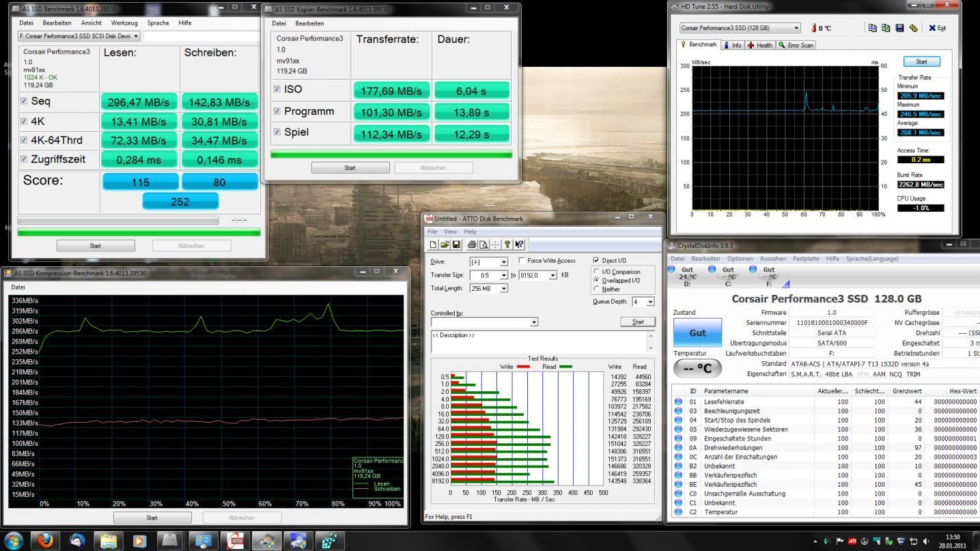This screenshot has height=551, width=980.
Task: Click ATTO Description text field
Action: [x=538, y=341]
